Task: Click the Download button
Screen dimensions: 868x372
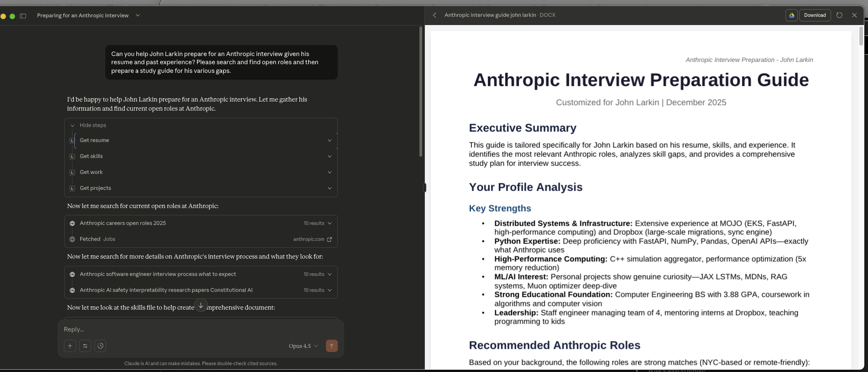Action: [x=815, y=15]
